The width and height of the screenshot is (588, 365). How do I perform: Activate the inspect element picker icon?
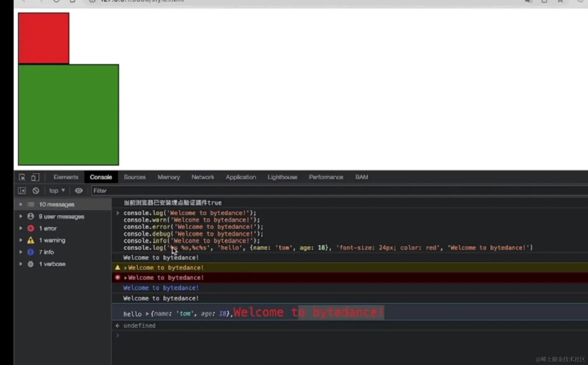(22, 177)
